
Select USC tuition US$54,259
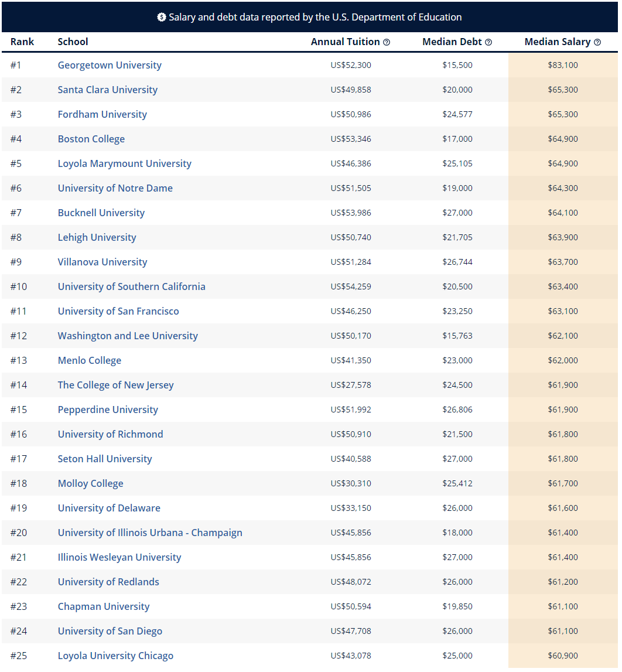tap(351, 286)
